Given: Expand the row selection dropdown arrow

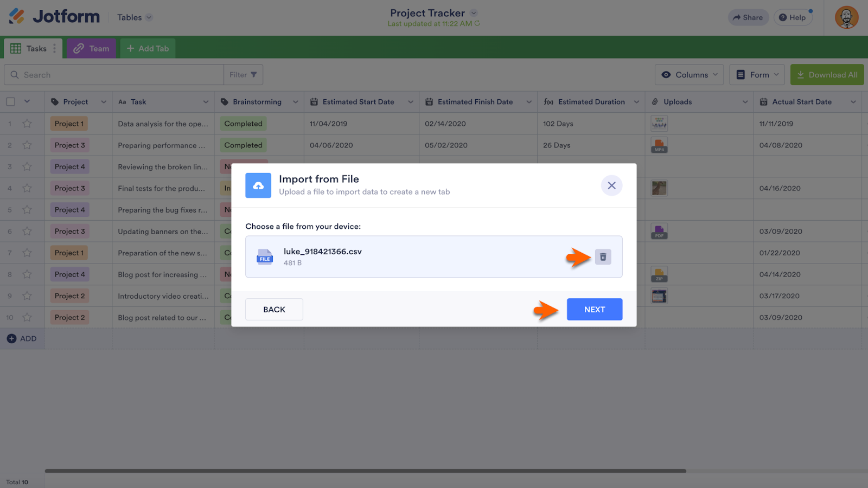Looking at the screenshot, I should click(27, 101).
